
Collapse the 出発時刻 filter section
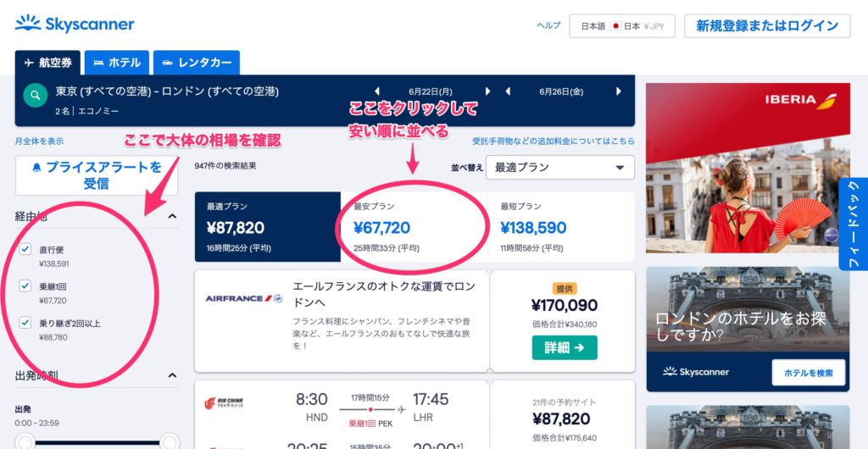click(172, 375)
